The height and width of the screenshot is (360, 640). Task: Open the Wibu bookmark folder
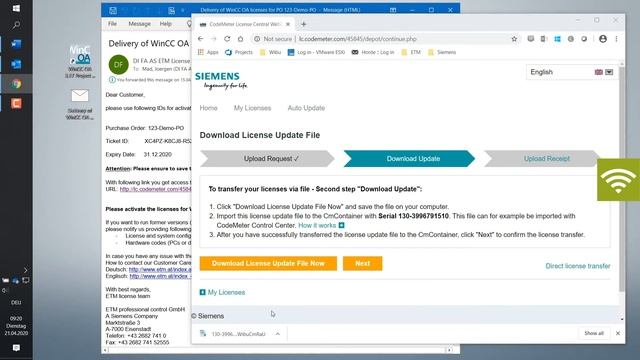[271, 52]
